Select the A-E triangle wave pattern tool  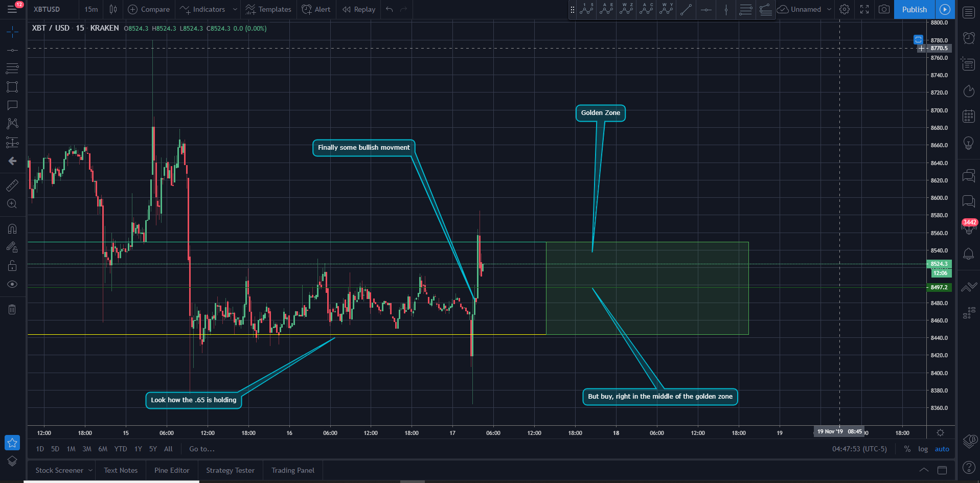607,9
